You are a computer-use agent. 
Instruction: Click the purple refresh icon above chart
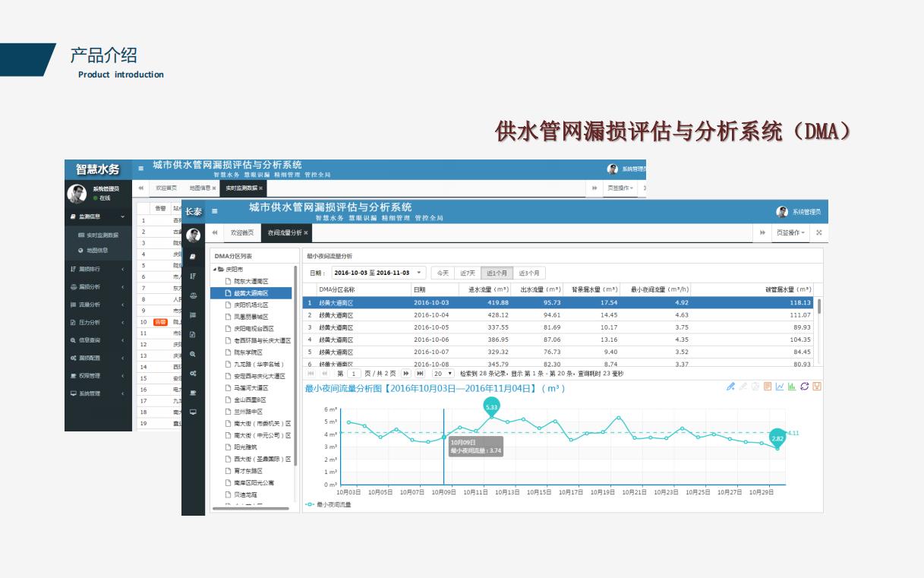coord(804,387)
